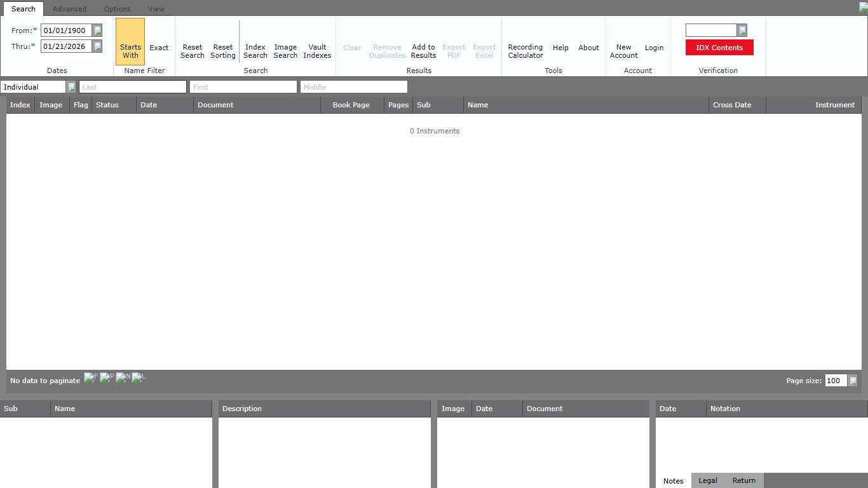Open the Page size dropdown
868x488 pixels.
pyautogui.click(x=853, y=381)
